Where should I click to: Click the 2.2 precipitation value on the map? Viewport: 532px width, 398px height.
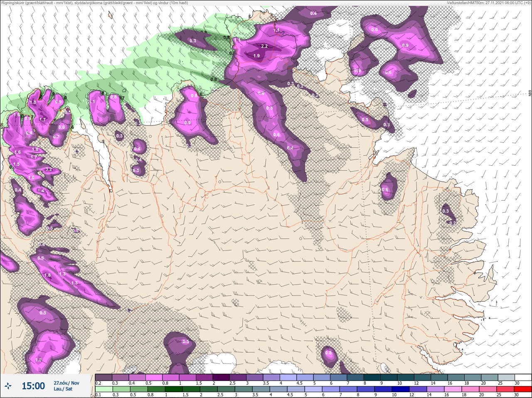click(264, 47)
